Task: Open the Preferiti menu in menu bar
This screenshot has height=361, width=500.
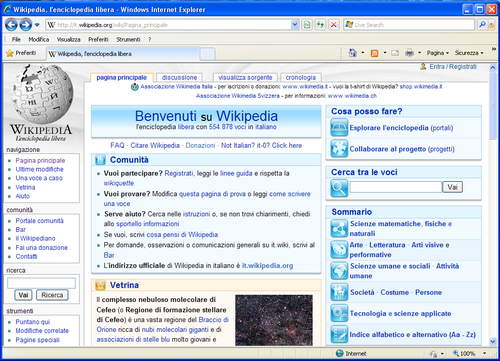Action: pos(98,39)
